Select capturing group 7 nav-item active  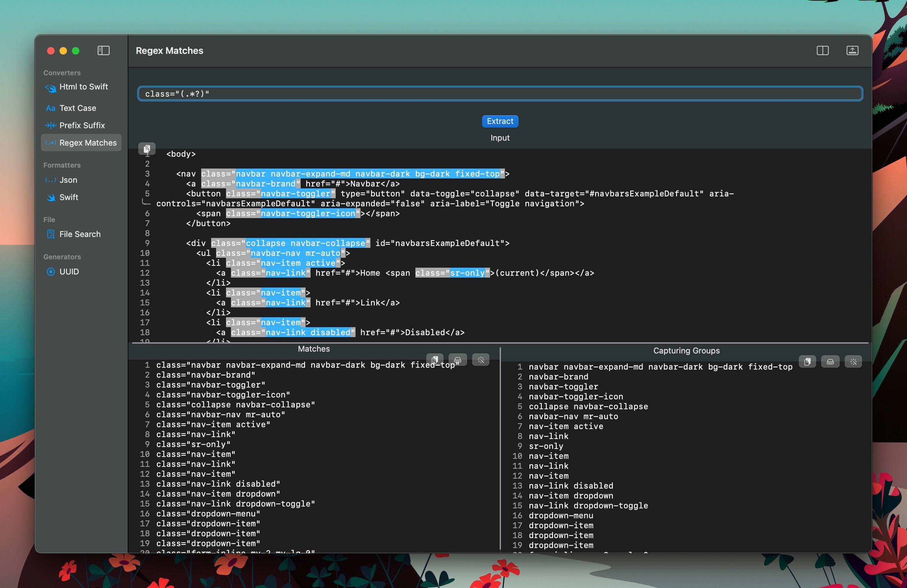(x=566, y=426)
